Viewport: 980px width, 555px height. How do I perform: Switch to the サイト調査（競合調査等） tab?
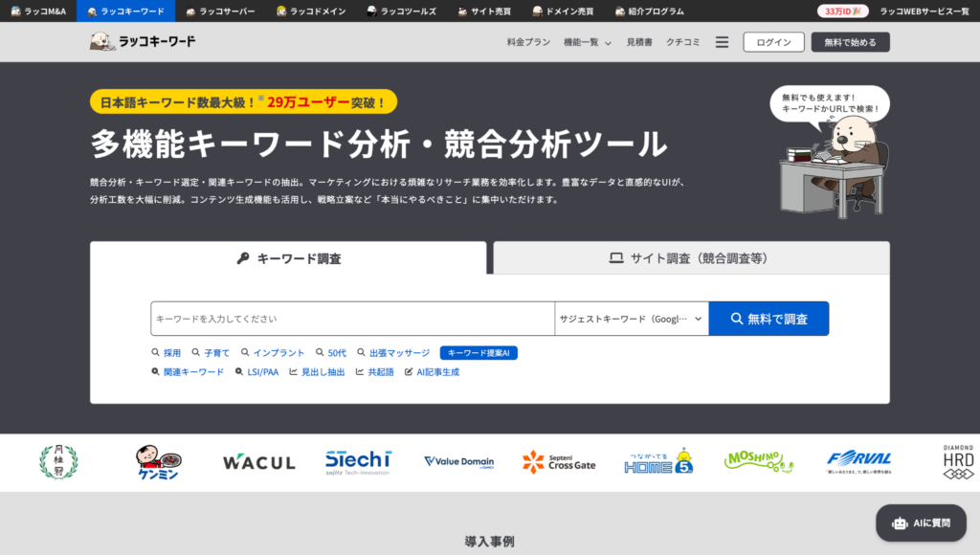point(690,256)
